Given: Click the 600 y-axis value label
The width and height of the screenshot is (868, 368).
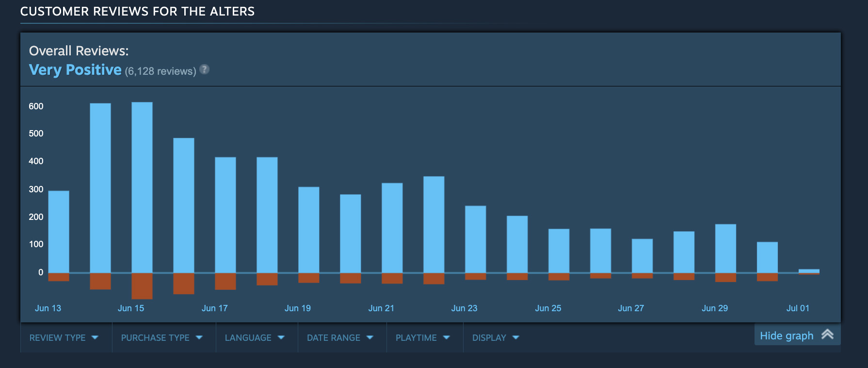Looking at the screenshot, I should [36, 106].
